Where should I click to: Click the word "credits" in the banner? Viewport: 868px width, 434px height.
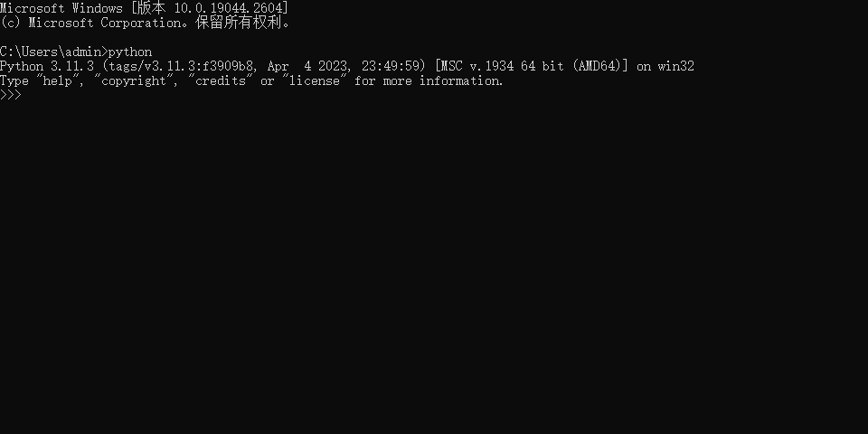click(221, 80)
